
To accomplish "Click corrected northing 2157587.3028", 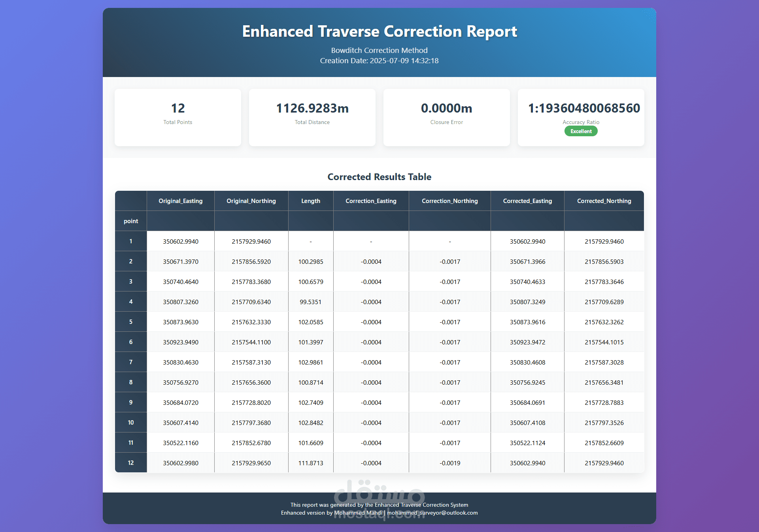I will [x=604, y=362].
